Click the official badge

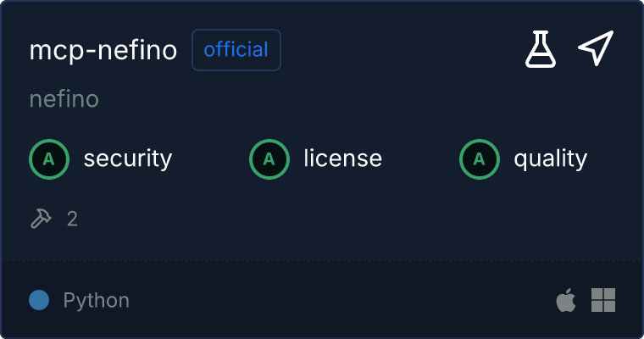click(236, 50)
